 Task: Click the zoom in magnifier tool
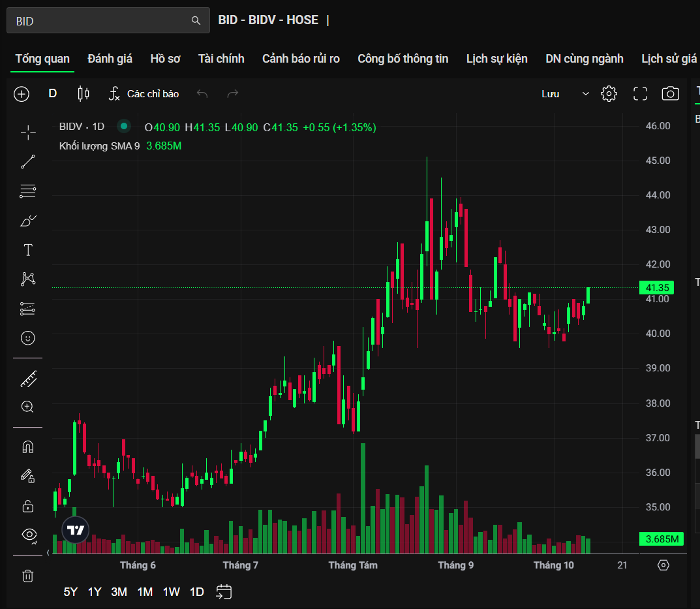point(28,407)
